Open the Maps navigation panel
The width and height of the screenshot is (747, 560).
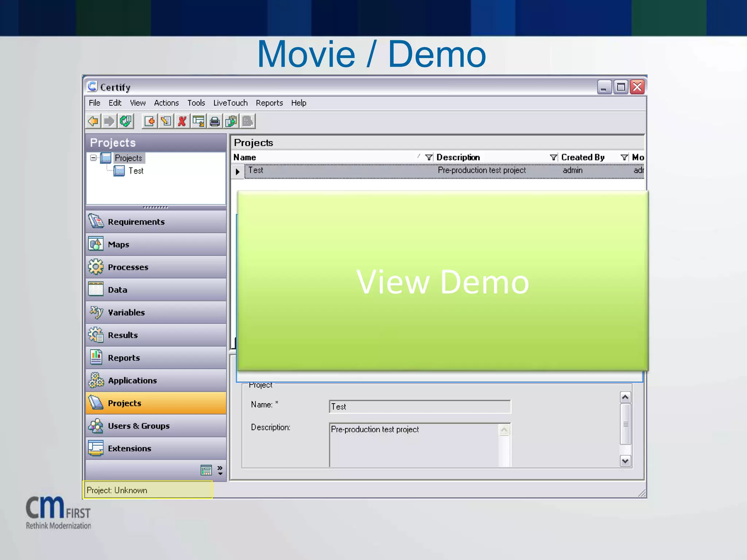(156, 244)
